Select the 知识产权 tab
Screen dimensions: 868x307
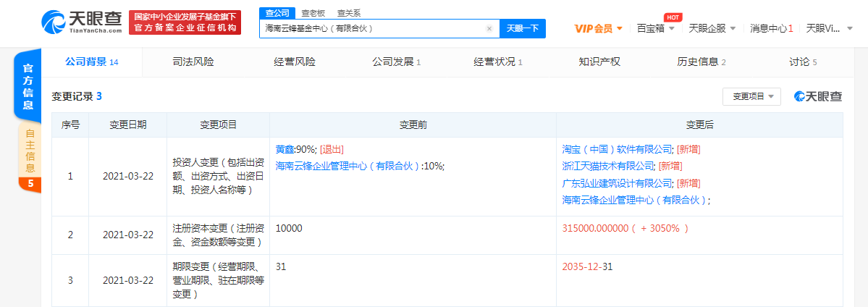(599, 62)
